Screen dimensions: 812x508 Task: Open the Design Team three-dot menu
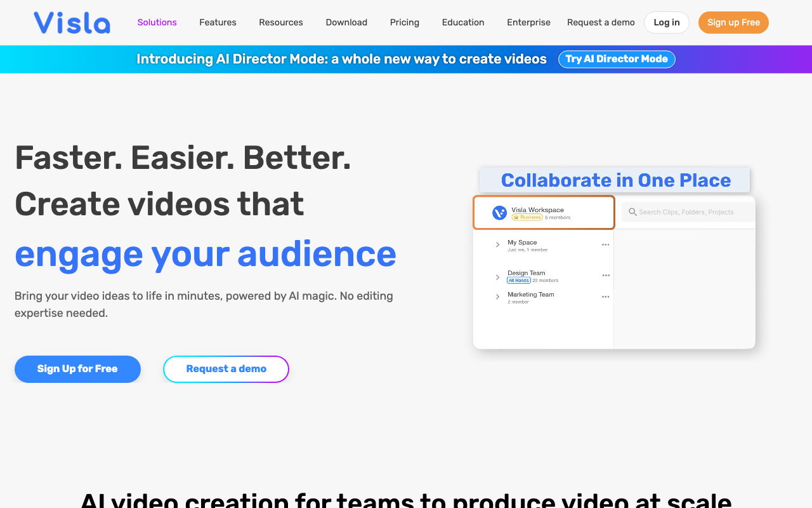pyautogui.click(x=605, y=275)
